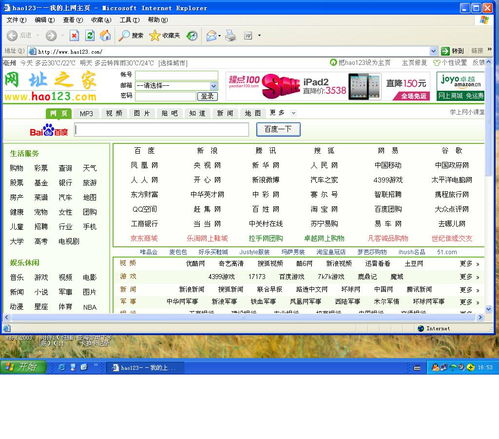Go to Home page icon
The image size is (499, 439).
[105, 35]
